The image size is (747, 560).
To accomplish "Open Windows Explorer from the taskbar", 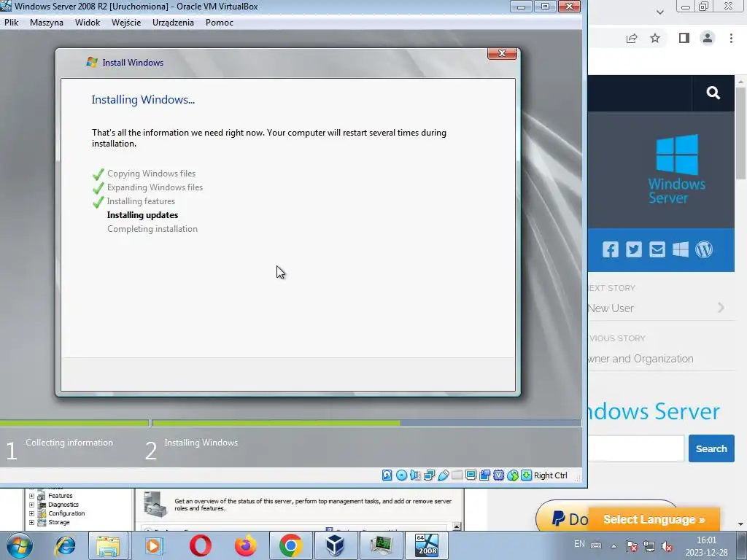I will pos(108,545).
